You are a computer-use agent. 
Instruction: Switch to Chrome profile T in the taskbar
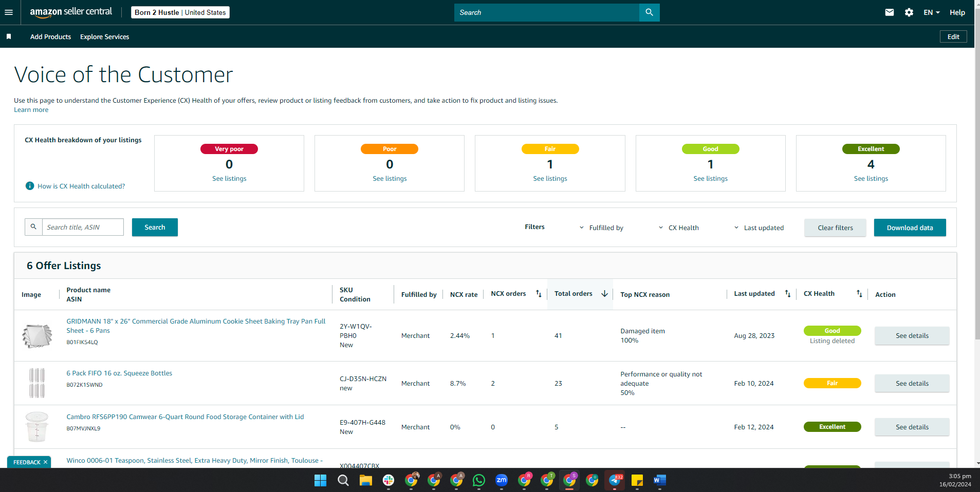point(547,480)
